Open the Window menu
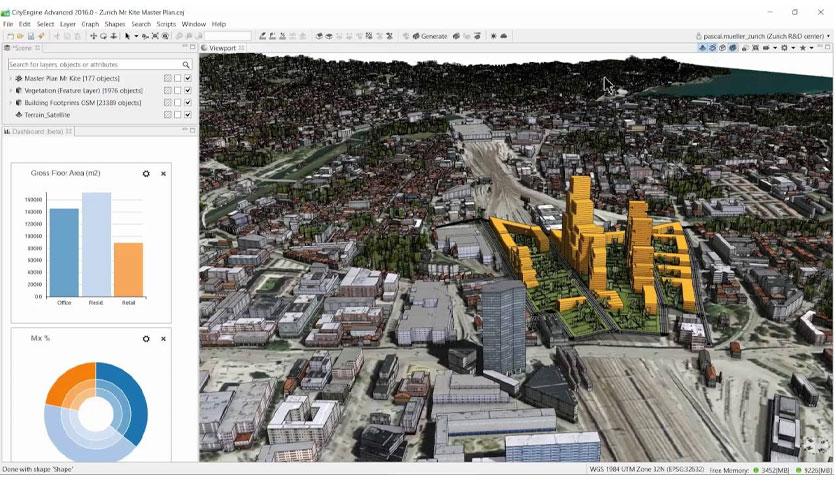This screenshot has height=484, width=836. tap(194, 24)
